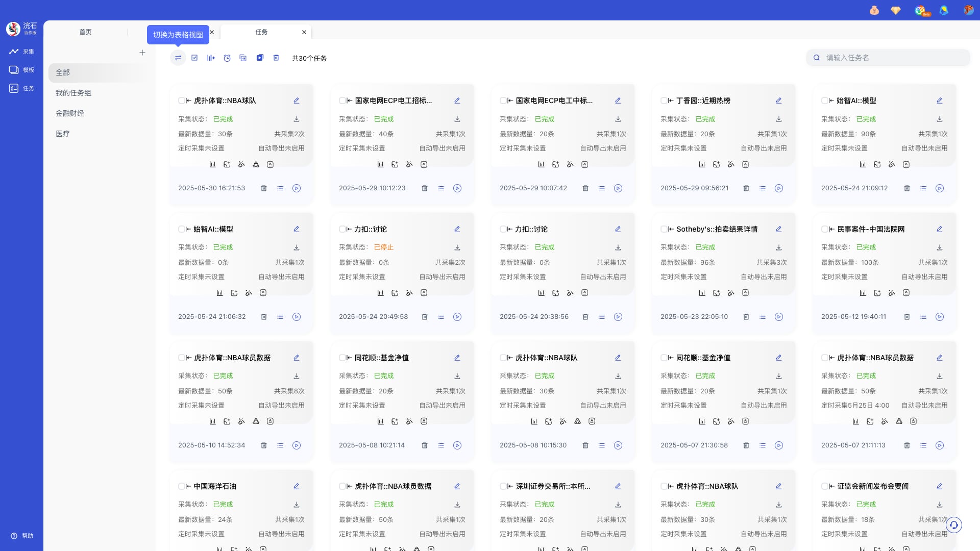
Task: Open the notification bell
Action: [944, 10]
